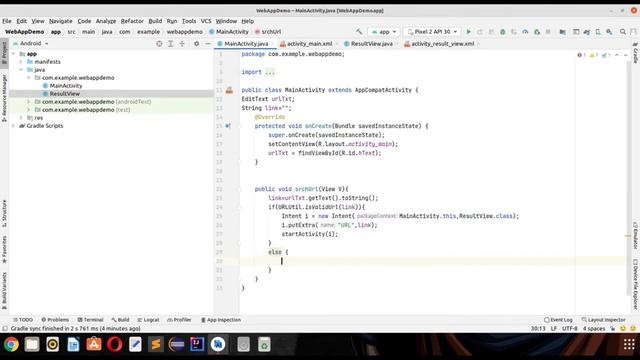The height and width of the screenshot is (360, 640).
Task: Click the UTF-8 encoding in the status bar
Action: point(569,329)
